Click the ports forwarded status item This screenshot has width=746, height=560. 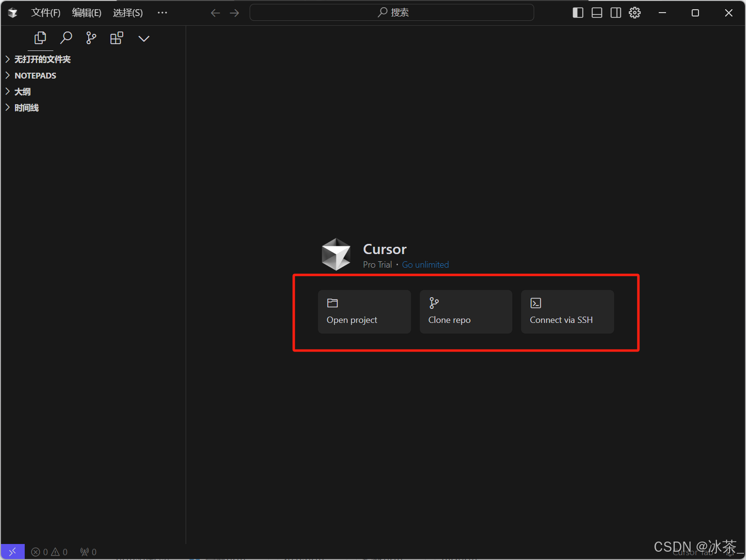pyautogui.click(x=88, y=552)
